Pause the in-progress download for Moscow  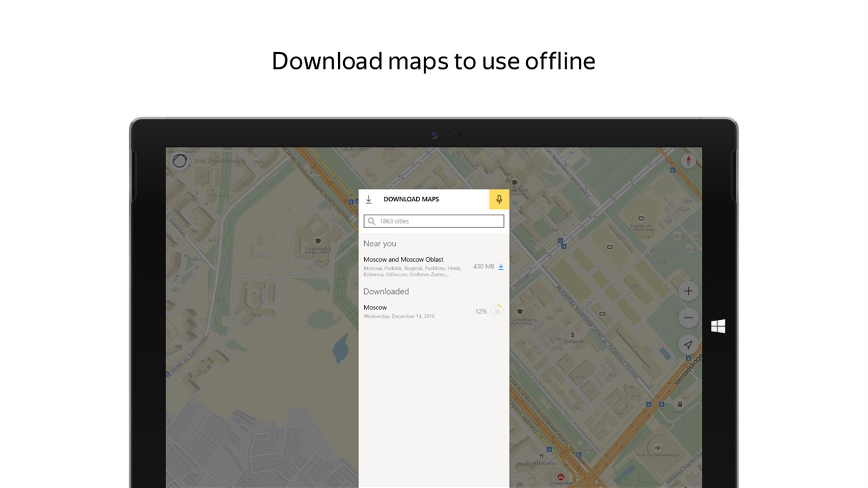[497, 311]
